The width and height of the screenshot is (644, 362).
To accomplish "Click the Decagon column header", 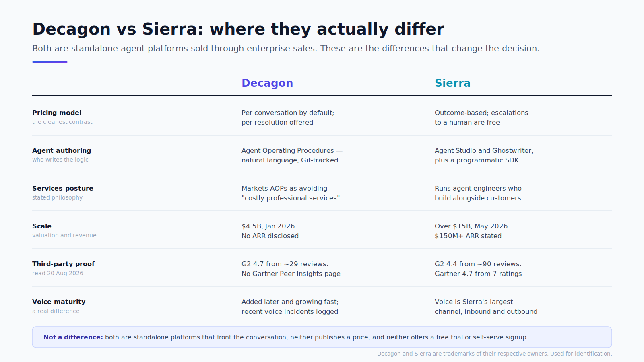I will pyautogui.click(x=267, y=83).
